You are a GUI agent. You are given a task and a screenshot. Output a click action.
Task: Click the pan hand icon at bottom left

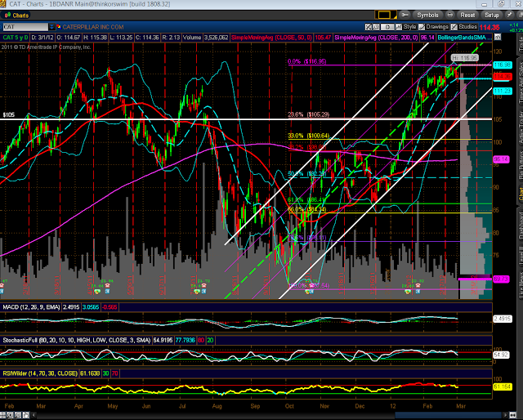click(25, 415)
